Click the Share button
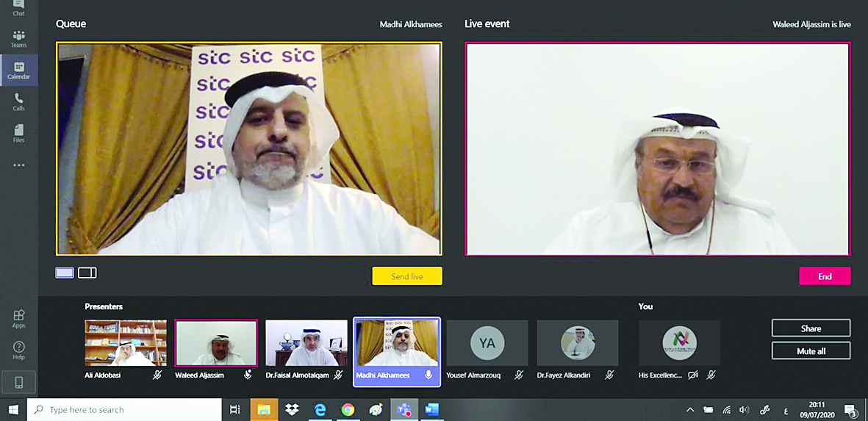Image resolution: width=868 pixels, height=421 pixels. pos(811,328)
